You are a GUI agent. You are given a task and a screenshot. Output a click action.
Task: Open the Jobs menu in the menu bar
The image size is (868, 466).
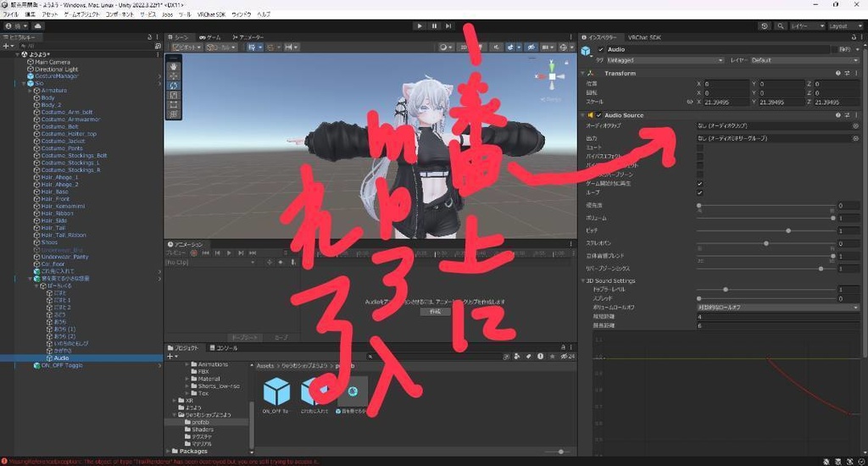pos(167,14)
